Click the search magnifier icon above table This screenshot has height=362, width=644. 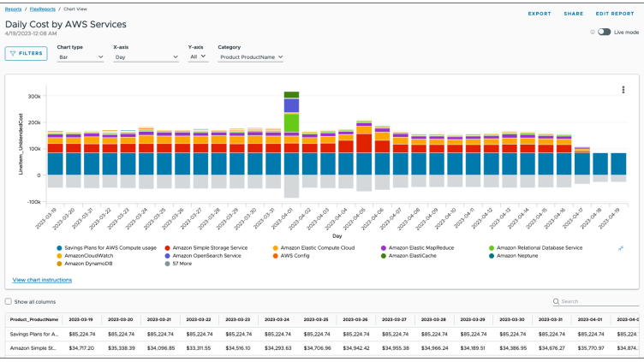[x=557, y=301]
